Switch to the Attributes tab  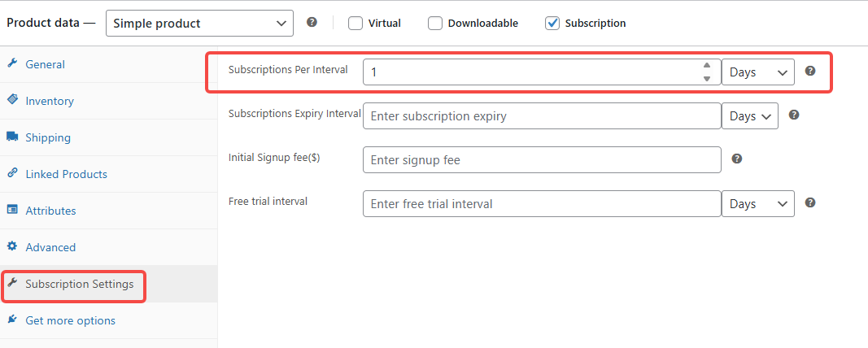50,211
